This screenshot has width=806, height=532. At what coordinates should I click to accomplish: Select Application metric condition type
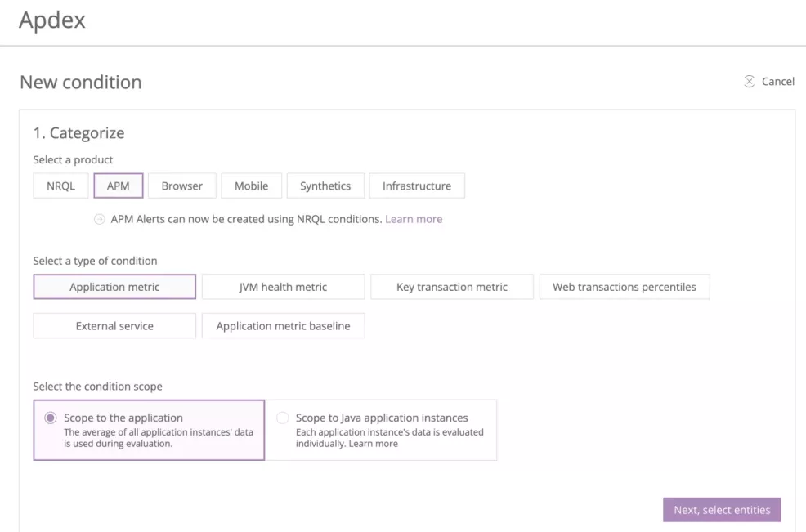[114, 287]
